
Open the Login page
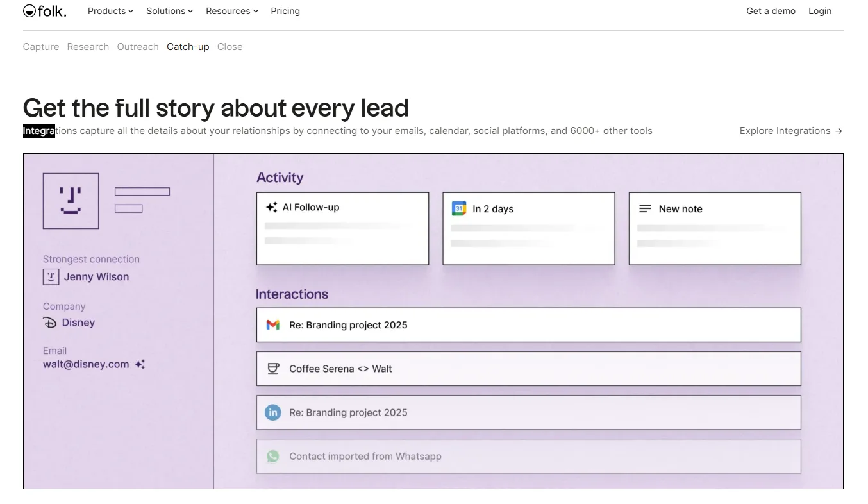pos(820,11)
